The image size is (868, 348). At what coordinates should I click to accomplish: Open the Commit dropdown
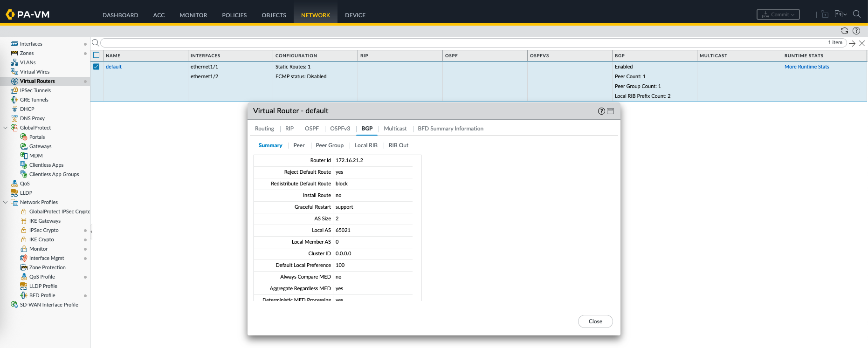pos(778,14)
